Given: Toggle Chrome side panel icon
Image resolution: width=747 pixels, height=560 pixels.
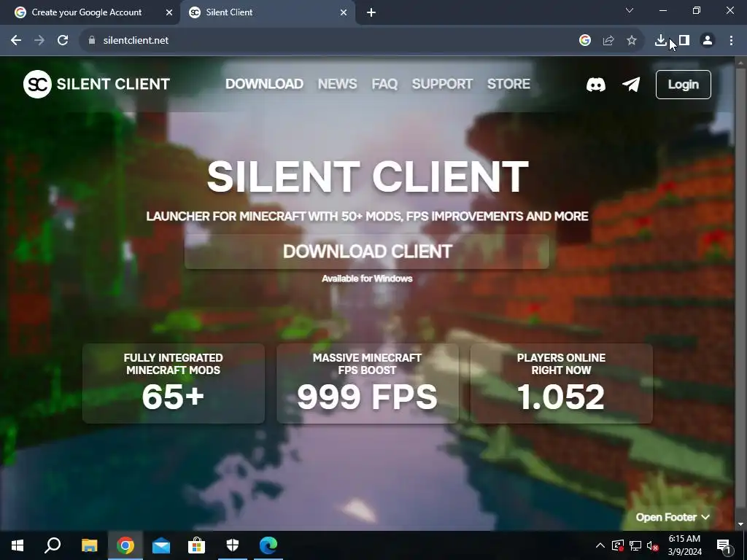Looking at the screenshot, I should pos(684,41).
